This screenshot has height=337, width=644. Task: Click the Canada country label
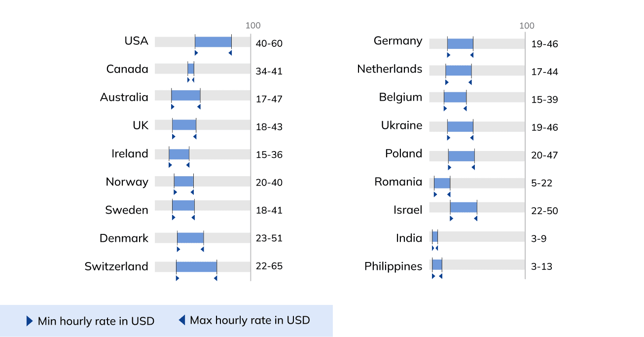pyautogui.click(x=127, y=69)
